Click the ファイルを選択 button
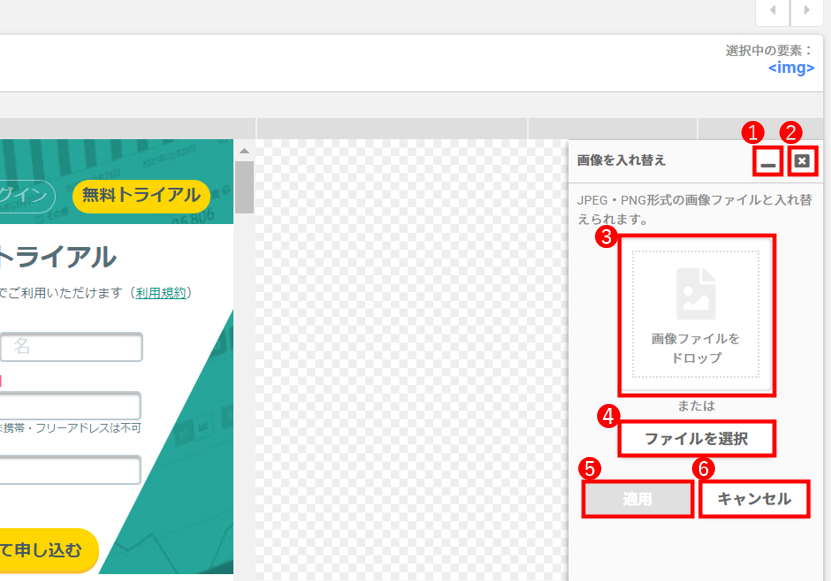 click(x=696, y=438)
